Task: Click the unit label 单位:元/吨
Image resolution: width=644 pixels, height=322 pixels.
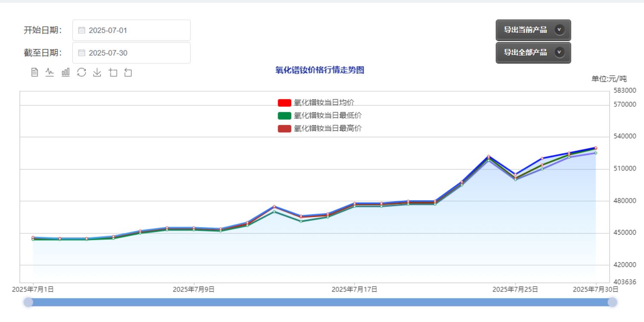Action: coord(609,79)
